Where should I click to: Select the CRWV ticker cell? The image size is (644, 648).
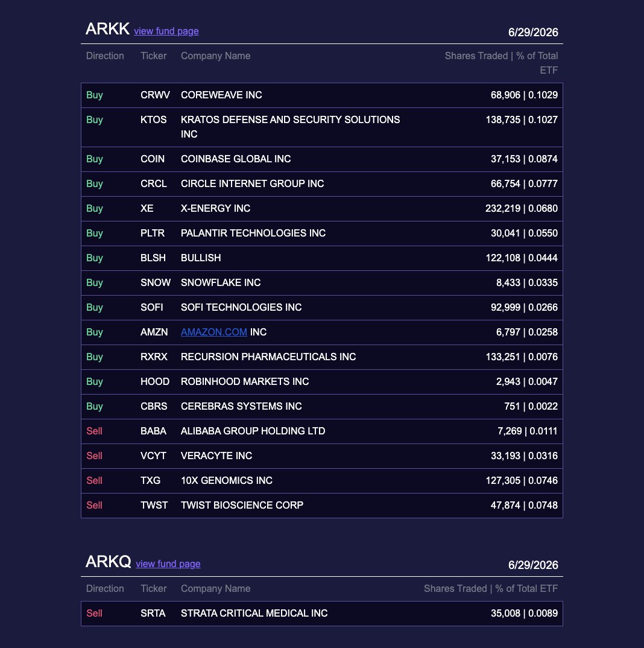[x=155, y=95]
